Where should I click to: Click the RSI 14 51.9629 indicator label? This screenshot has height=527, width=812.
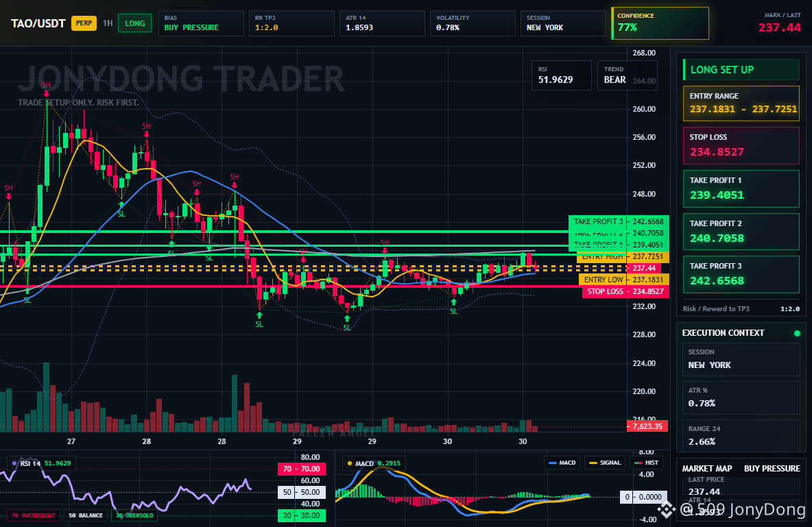coord(43,463)
